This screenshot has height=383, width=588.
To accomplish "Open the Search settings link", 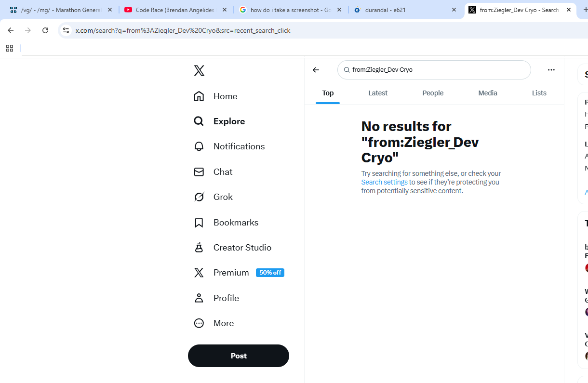I will pyautogui.click(x=385, y=182).
